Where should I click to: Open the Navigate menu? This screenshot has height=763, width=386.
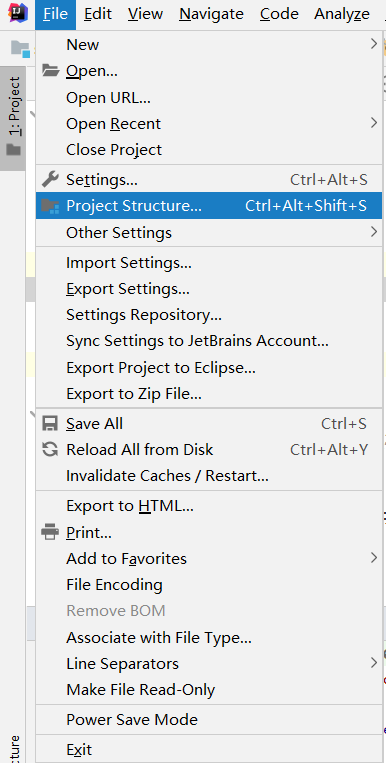click(211, 14)
